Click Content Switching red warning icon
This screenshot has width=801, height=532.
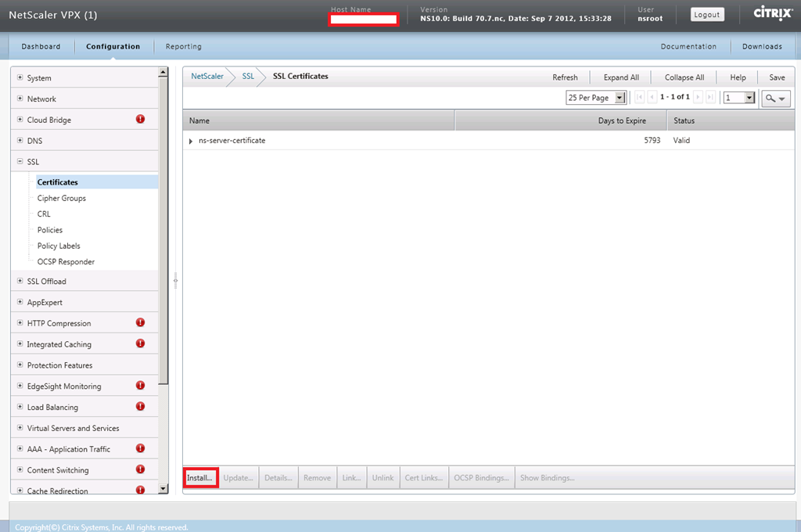pyautogui.click(x=140, y=469)
